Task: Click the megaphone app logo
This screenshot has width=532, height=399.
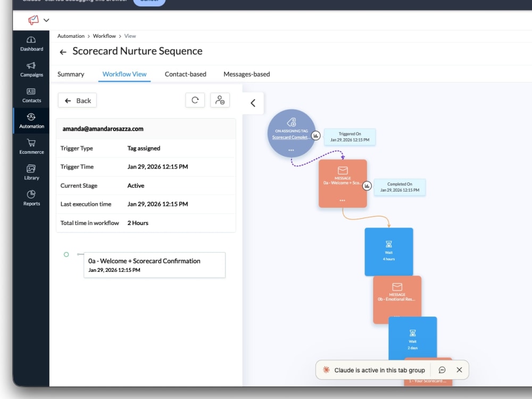Action: click(33, 20)
